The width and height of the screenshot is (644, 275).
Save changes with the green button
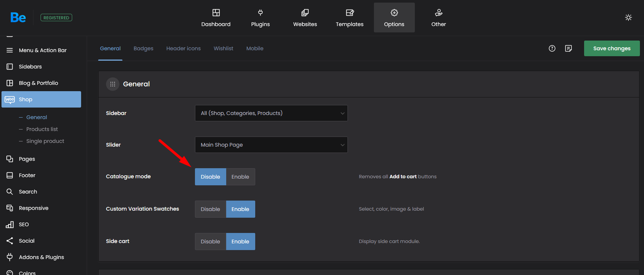(x=612, y=48)
